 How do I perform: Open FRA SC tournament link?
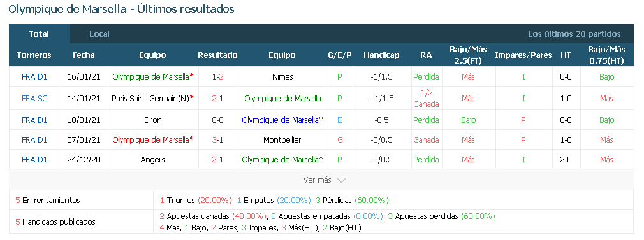34,99
